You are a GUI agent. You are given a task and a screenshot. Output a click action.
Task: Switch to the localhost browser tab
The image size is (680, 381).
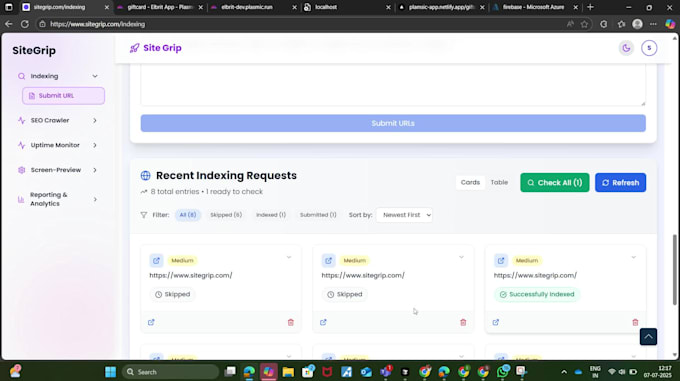347,7
